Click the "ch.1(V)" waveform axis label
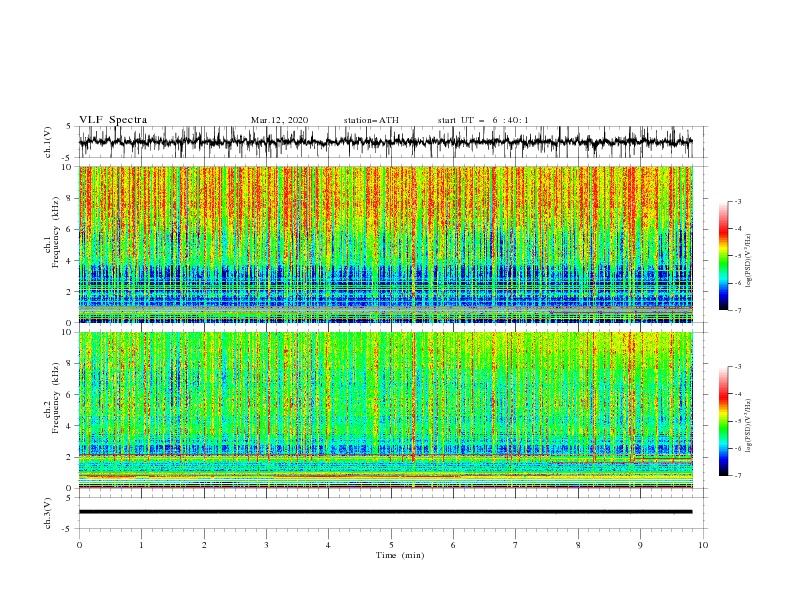 pyautogui.click(x=48, y=142)
